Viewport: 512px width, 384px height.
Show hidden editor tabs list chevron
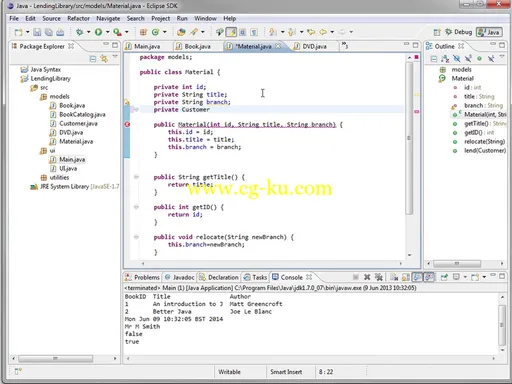[345, 45]
